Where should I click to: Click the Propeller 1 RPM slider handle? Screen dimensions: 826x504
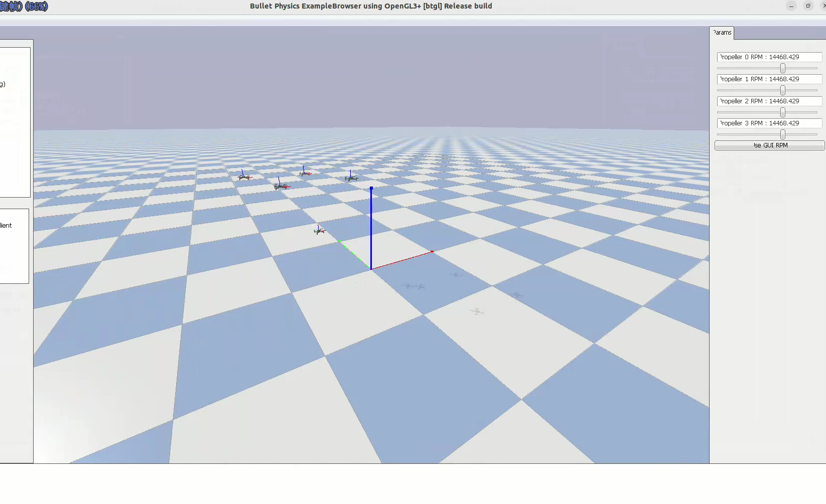[x=783, y=90]
